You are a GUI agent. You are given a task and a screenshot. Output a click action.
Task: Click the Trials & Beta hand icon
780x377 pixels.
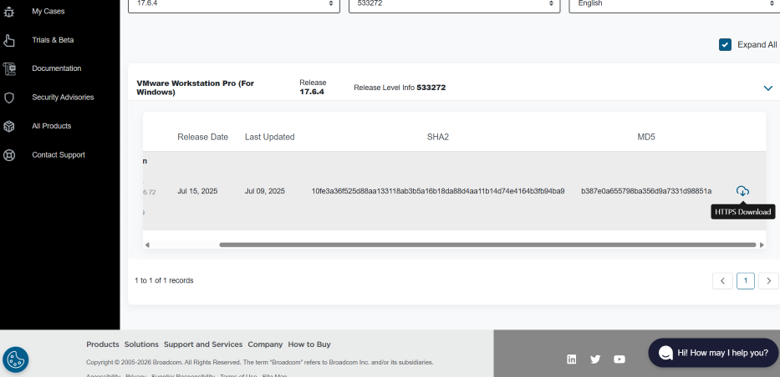(x=9, y=40)
